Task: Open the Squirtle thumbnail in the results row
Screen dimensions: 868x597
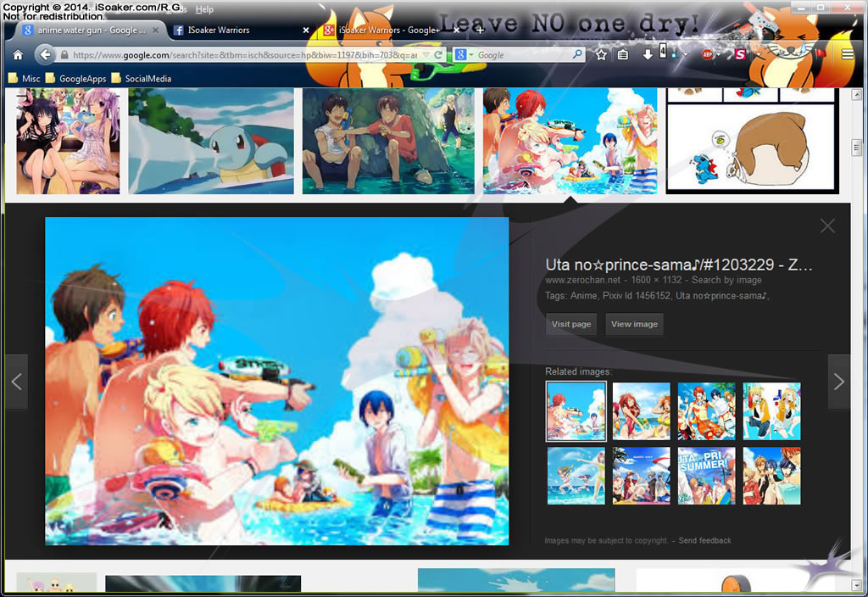Action: coord(211,142)
